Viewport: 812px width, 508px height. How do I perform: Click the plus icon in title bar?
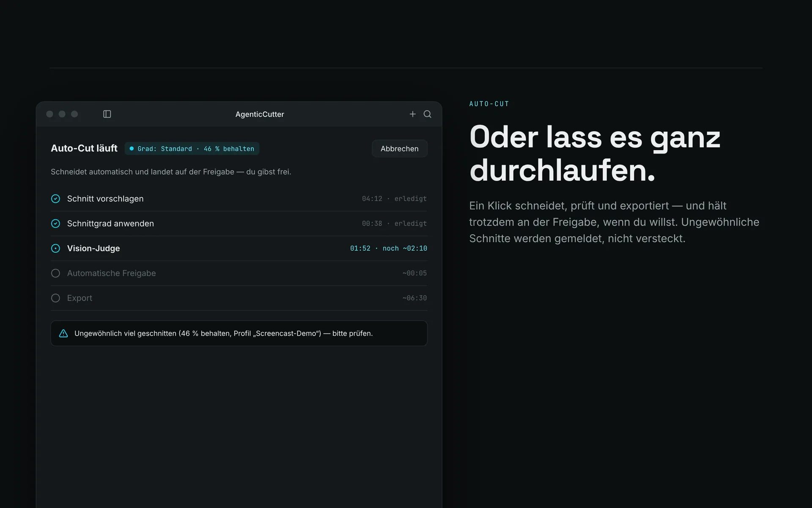coord(413,114)
